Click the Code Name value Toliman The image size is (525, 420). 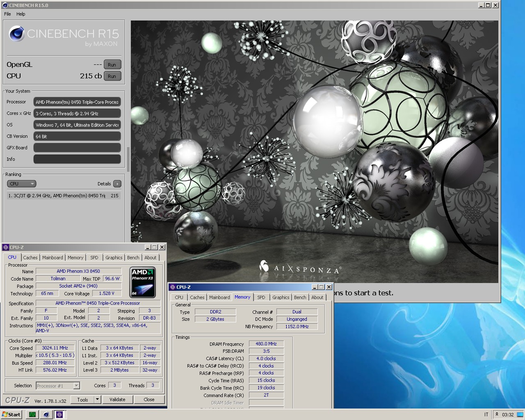click(x=58, y=278)
